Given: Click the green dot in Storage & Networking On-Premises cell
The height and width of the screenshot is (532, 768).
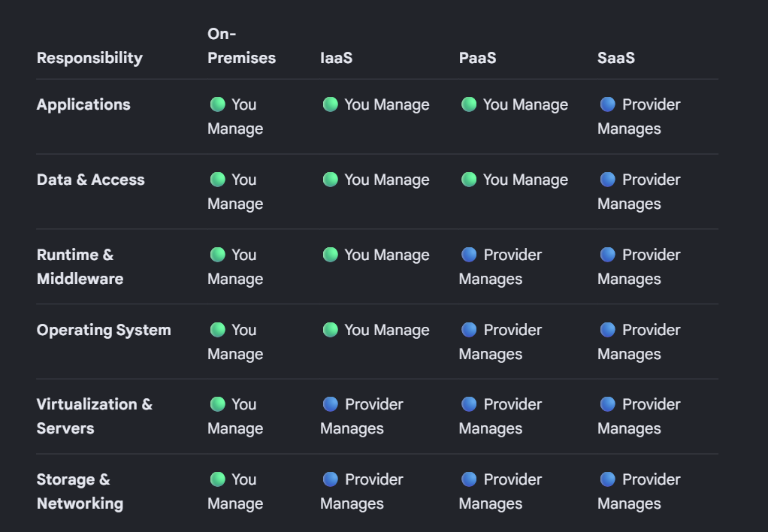Looking at the screenshot, I should point(217,479).
